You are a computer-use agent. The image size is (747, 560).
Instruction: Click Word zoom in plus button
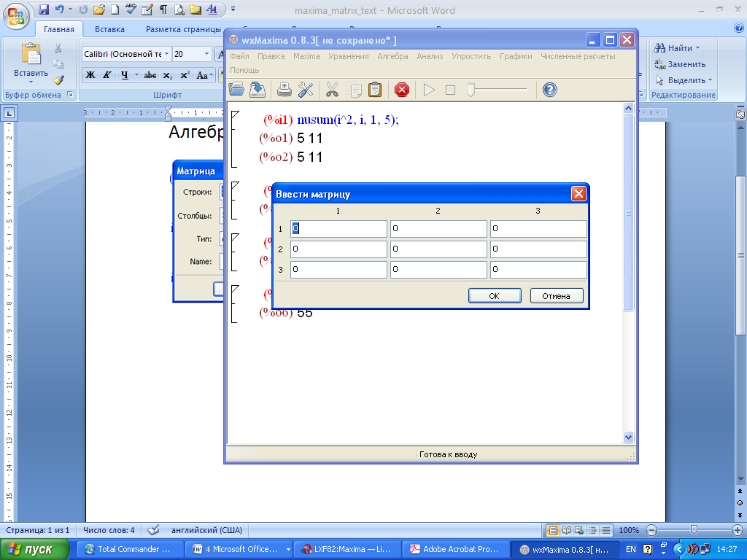coord(737,530)
